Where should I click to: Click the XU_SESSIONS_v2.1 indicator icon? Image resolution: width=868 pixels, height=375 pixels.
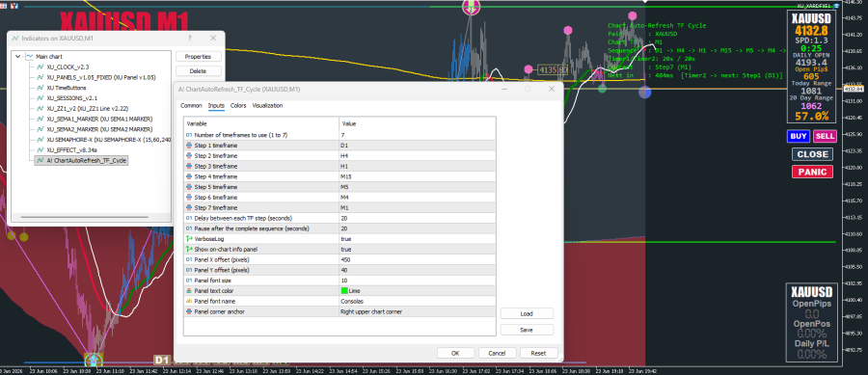pyautogui.click(x=40, y=98)
